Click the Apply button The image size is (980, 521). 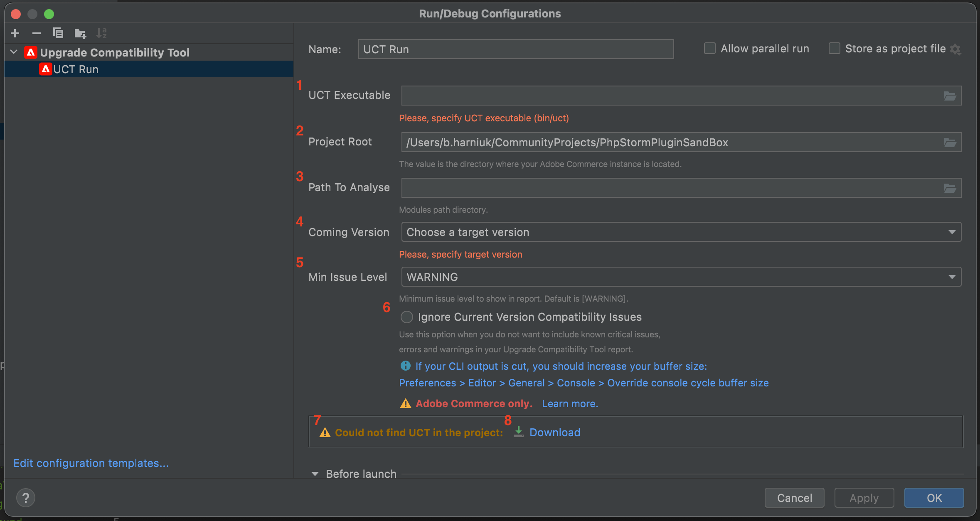864,497
